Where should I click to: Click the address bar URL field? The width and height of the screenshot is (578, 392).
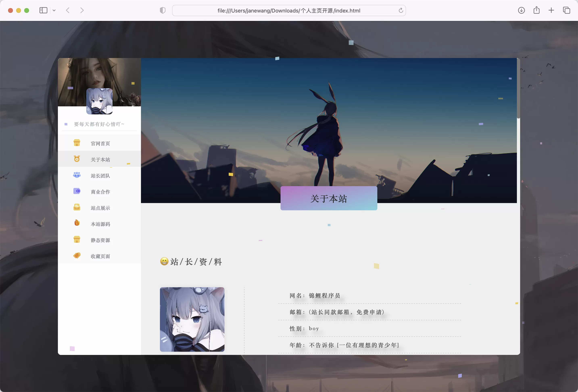tap(289, 10)
